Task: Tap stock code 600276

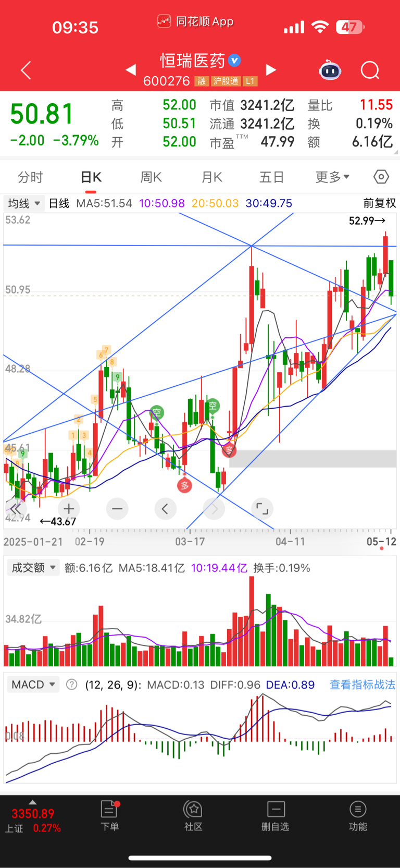Action: (x=167, y=81)
